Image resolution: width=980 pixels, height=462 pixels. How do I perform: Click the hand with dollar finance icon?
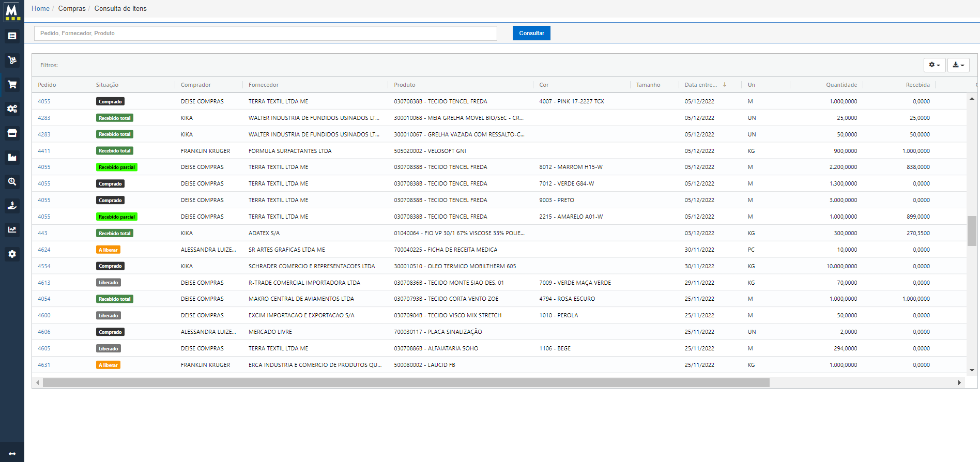click(x=12, y=206)
